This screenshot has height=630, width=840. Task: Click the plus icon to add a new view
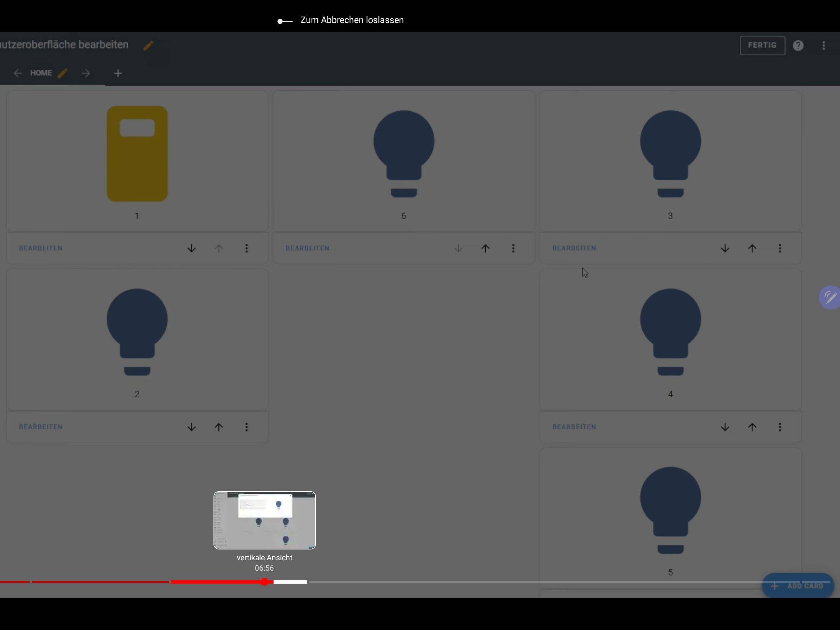coord(118,73)
